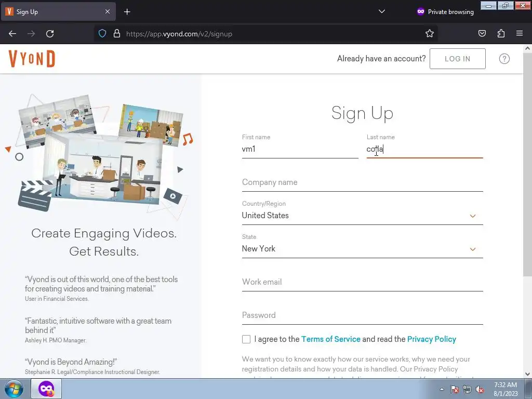
Task: Open the Privacy Policy link
Action: 432,339
